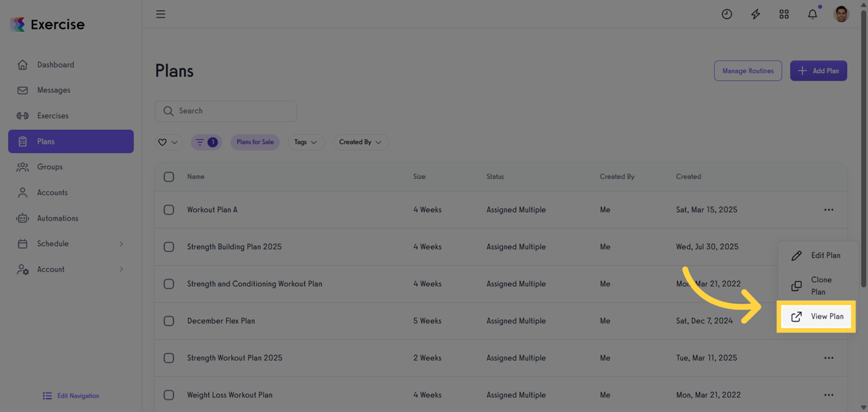Image resolution: width=868 pixels, height=412 pixels.
Task: Open Messages in sidebar
Action: point(71,90)
